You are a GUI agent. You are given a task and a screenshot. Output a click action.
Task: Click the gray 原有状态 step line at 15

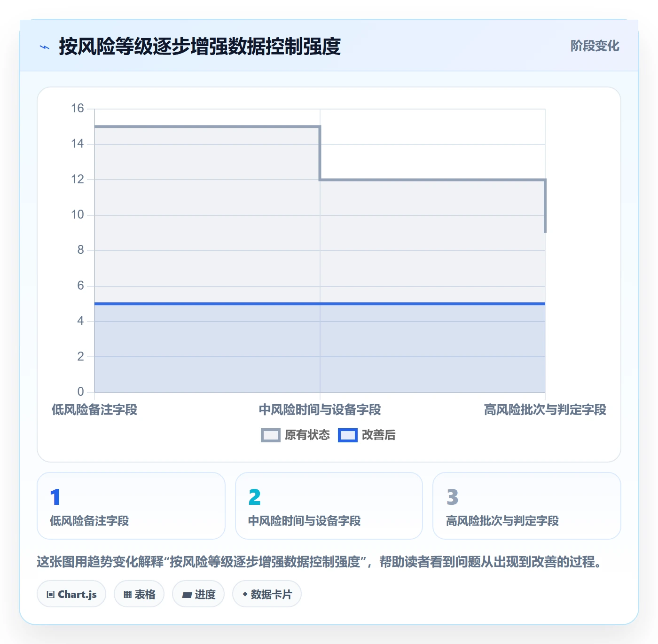click(207, 126)
